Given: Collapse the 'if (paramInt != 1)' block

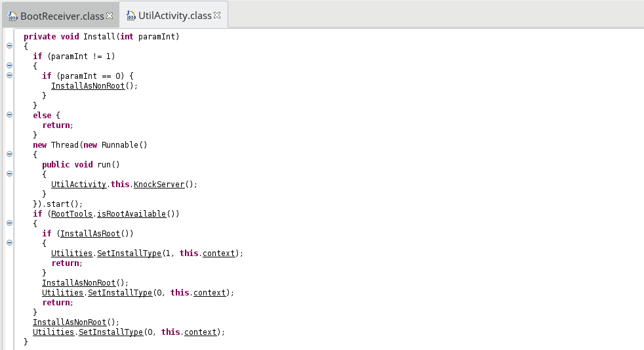Looking at the screenshot, I should [9, 66].
